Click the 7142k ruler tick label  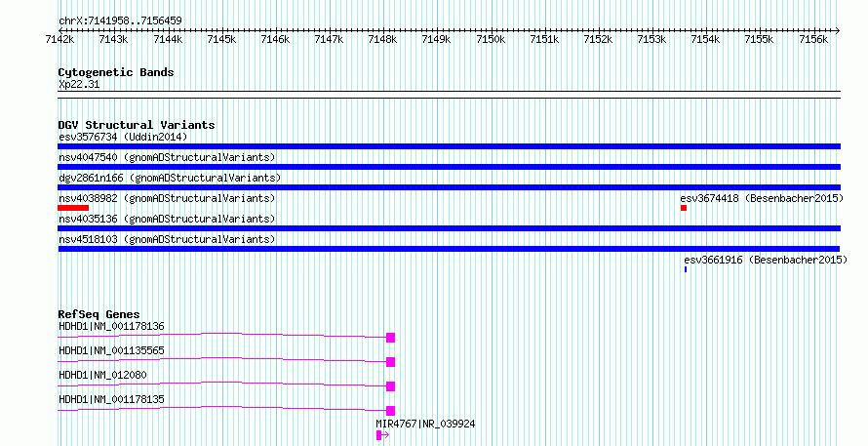point(59,39)
